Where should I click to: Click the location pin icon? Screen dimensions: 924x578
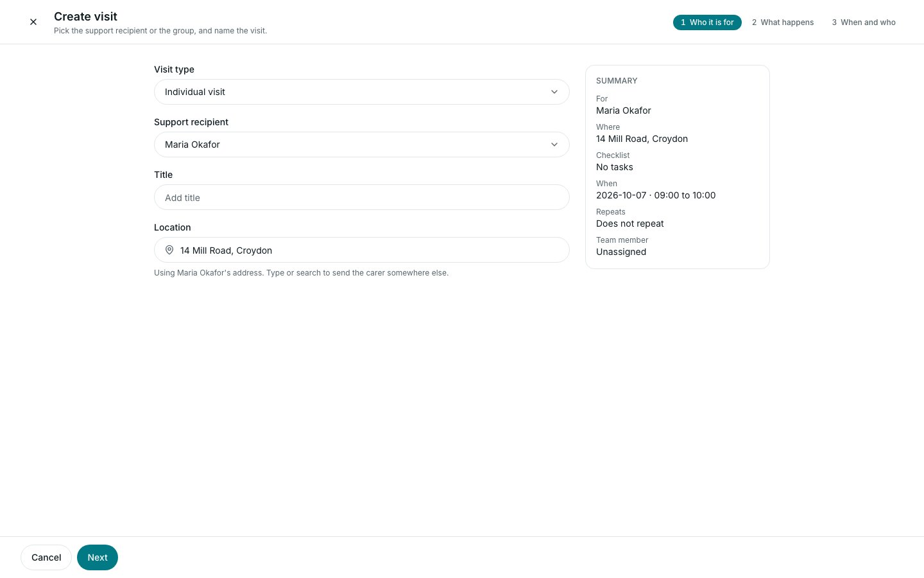(169, 250)
